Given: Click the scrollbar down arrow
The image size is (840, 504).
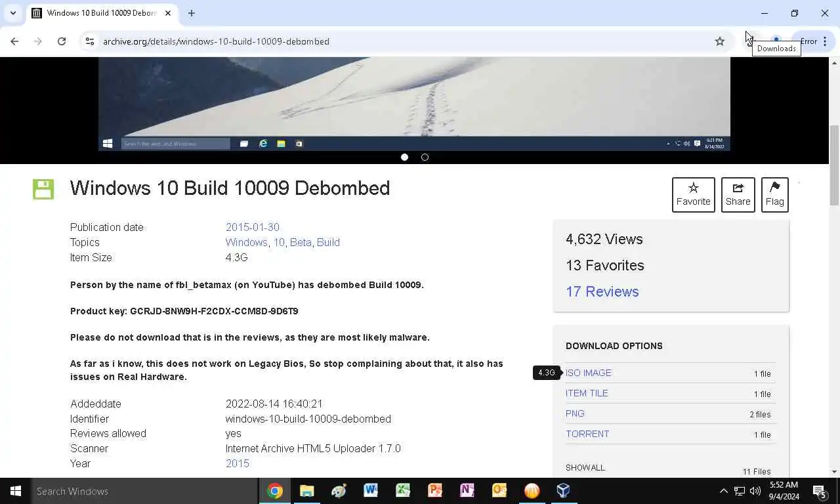Looking at the screenshot, I should click(834, 472).
